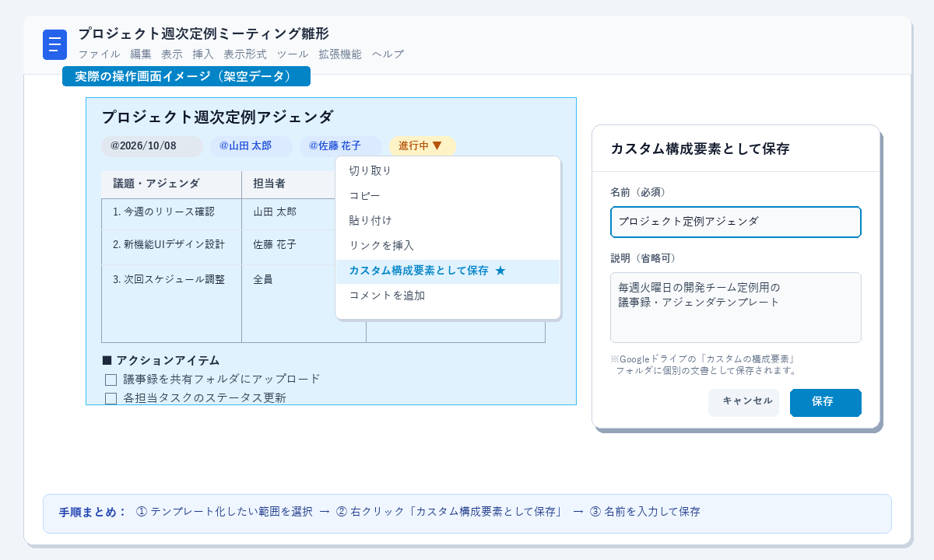Viewport: 934px width, 560px height.
Task: Open the 挿入 menu
Action: pyautogui.click(x=203, y=54)
